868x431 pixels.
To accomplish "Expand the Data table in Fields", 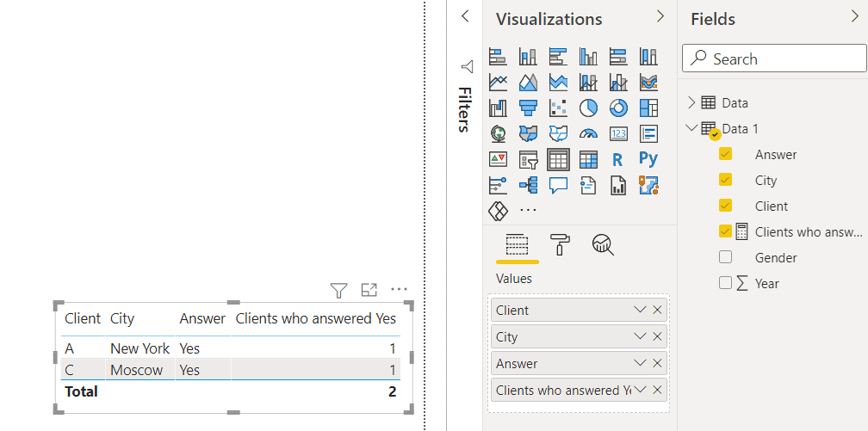I will click(691, 102).
